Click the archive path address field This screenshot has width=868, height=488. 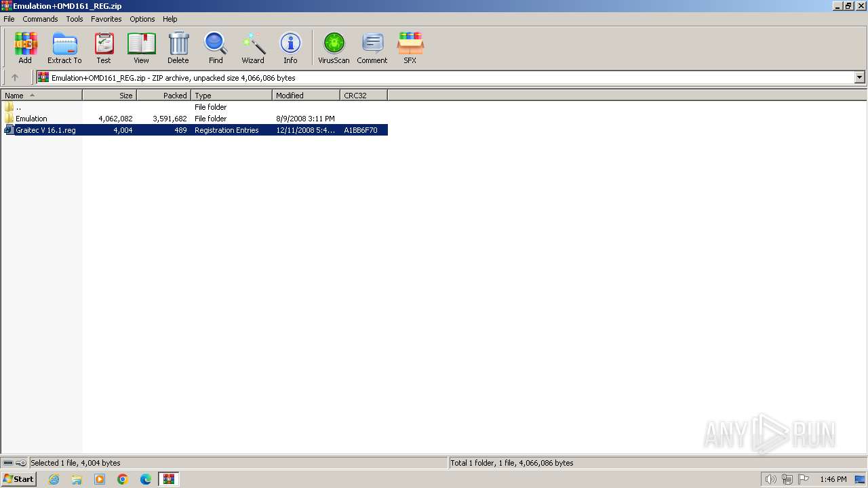point(451,77)
